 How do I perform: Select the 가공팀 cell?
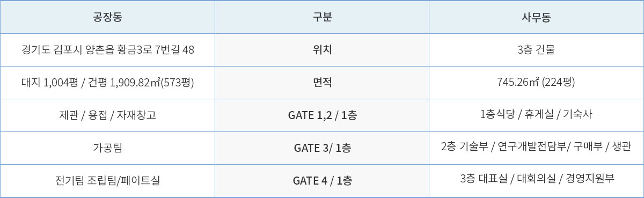(107, 148)
